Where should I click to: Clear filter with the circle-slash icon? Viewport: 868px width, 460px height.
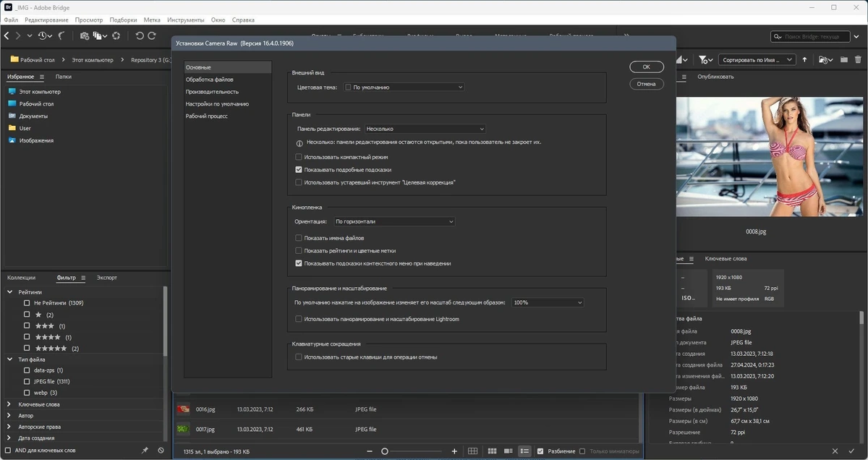pos(161,451)
